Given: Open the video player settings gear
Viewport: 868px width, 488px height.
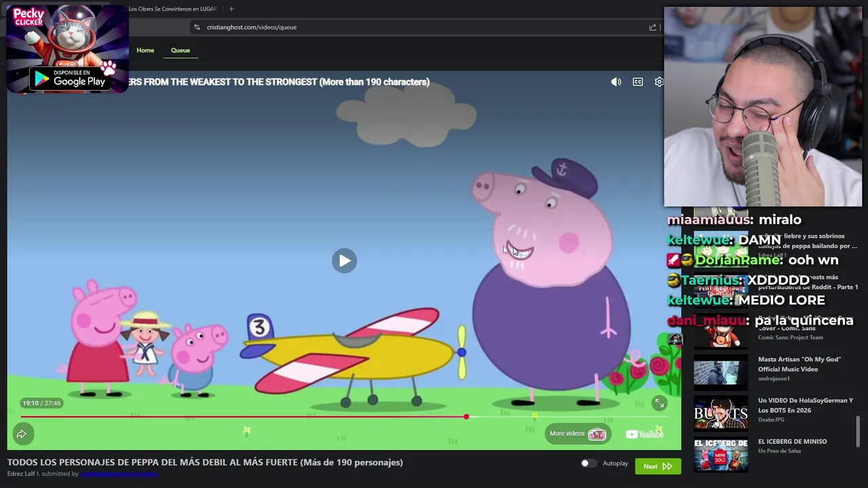Looking at the screenshot, I should pos(658,81).
